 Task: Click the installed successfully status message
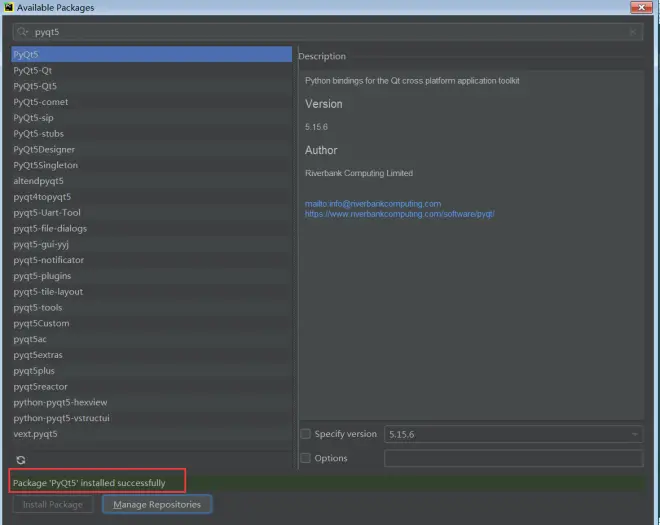click(x=89, y=483)
